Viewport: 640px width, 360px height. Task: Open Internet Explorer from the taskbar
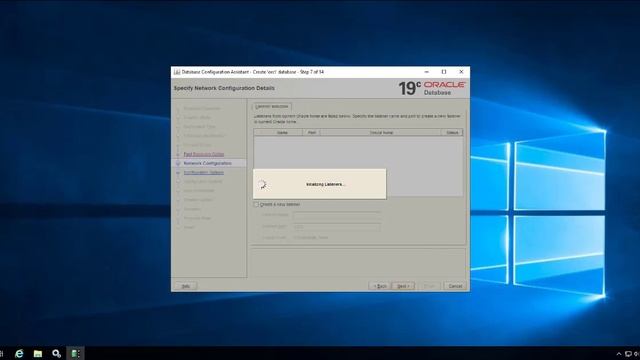click(19, 353)
